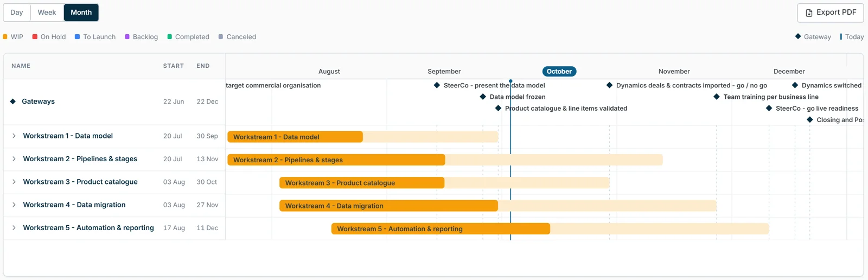Viewport: 868px width, 280px height.
Task: Click the green Completed legend swatch
Action: [170, 37]
